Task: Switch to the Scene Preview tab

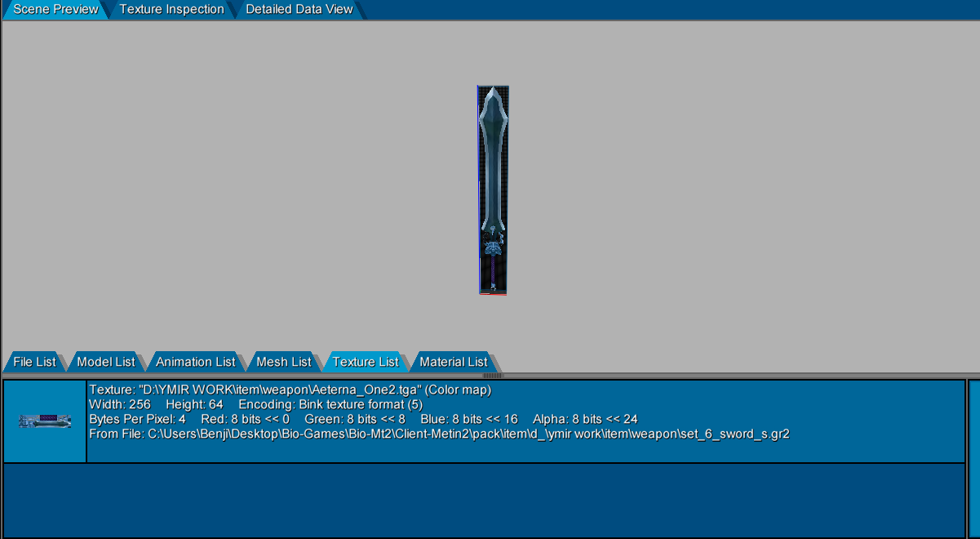Action: click(55, 10)
